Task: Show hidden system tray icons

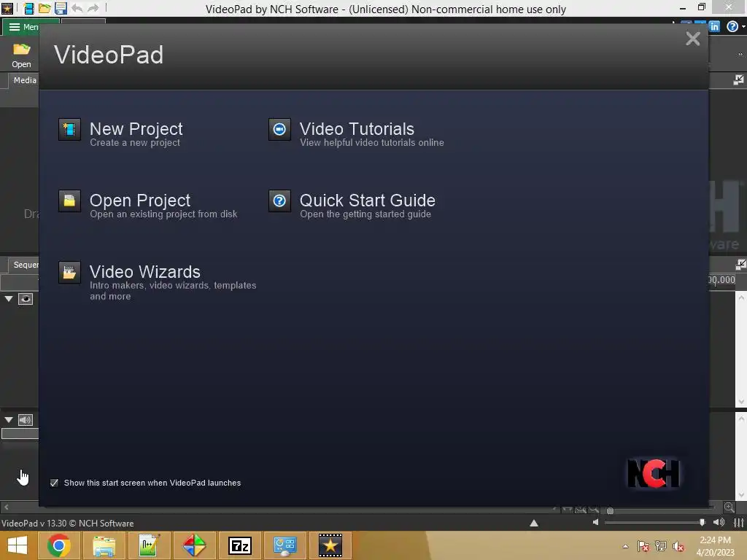Action: pos(625,546)
